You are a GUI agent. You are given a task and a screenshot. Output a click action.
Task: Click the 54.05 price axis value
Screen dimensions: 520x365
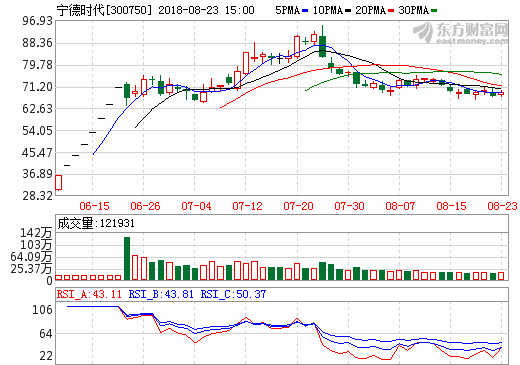tap(37, 131)
